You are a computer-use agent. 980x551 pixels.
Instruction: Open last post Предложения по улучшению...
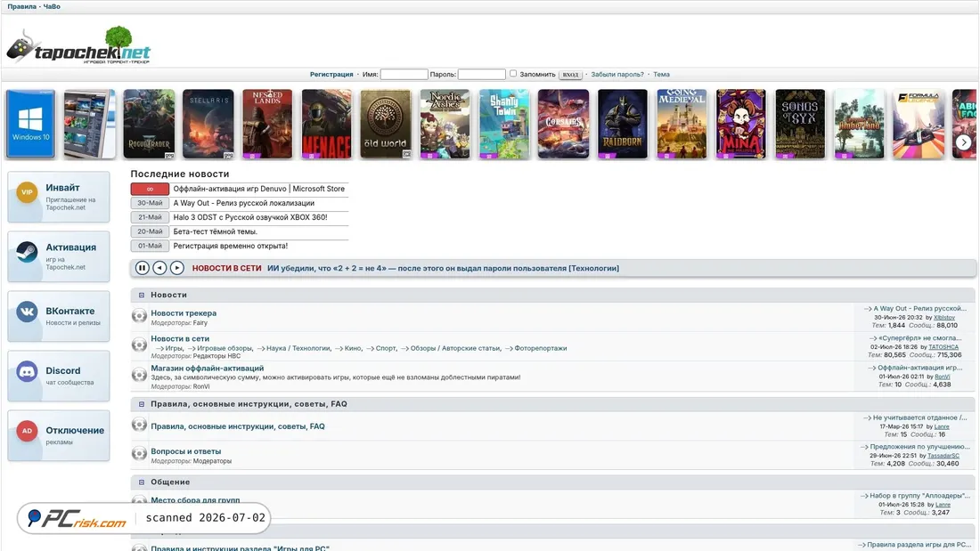(919, 447)
